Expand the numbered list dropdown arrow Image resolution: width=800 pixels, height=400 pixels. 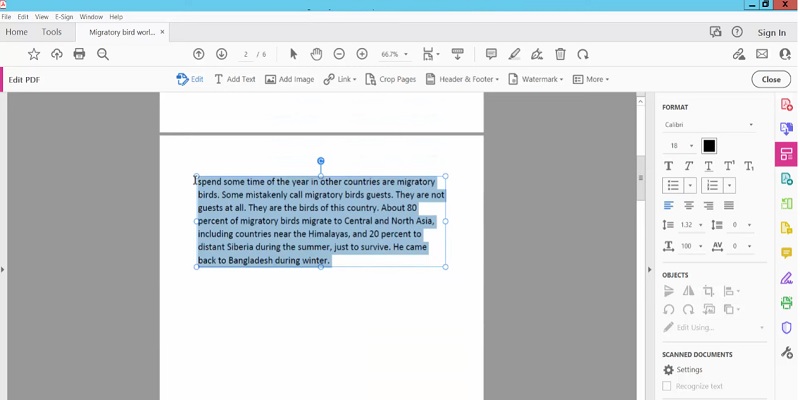pyautogui.click(x=730, y=185)
